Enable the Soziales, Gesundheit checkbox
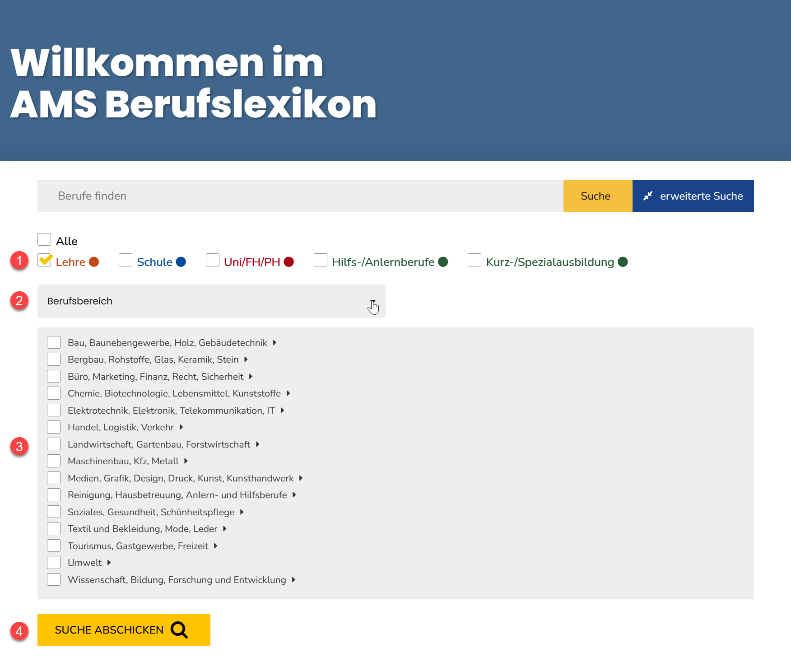Viewport: 791px width, 672px height. 54,512
